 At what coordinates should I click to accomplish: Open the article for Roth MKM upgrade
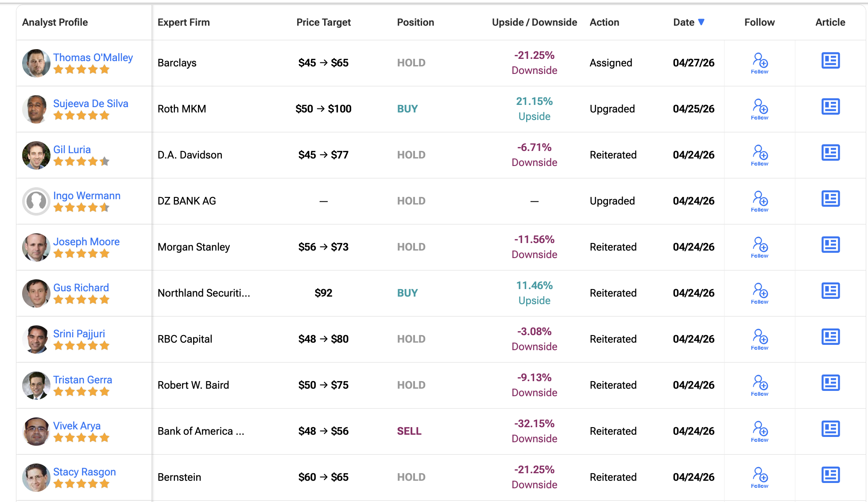830,107
